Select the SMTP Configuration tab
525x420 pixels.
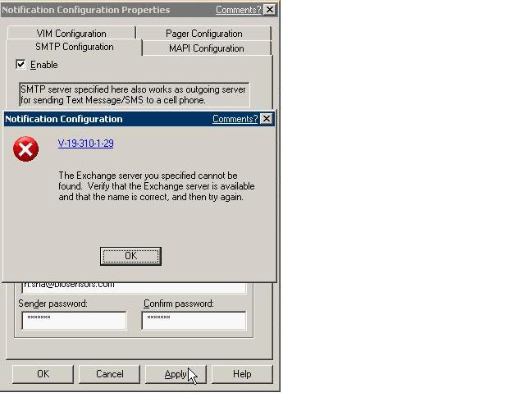[x=74, y=47]
